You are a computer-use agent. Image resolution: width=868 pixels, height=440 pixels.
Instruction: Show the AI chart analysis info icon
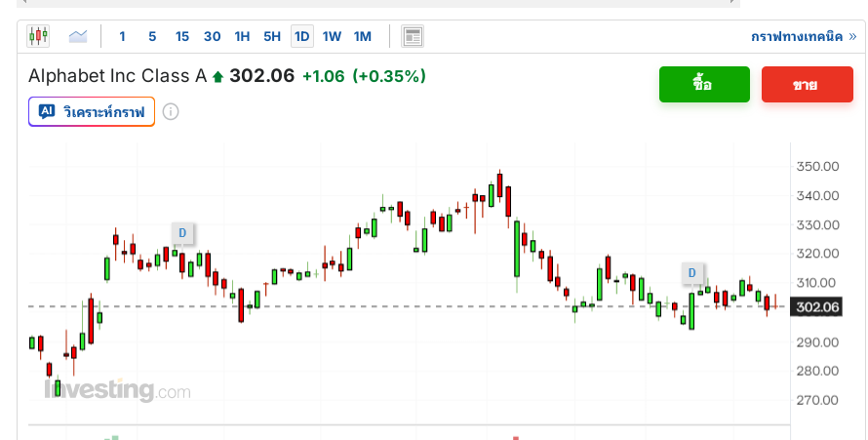[171, 112]
